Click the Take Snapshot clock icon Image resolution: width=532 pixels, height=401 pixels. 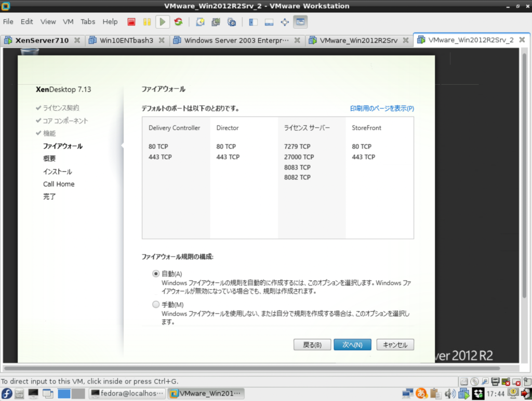tap(200, 22)
